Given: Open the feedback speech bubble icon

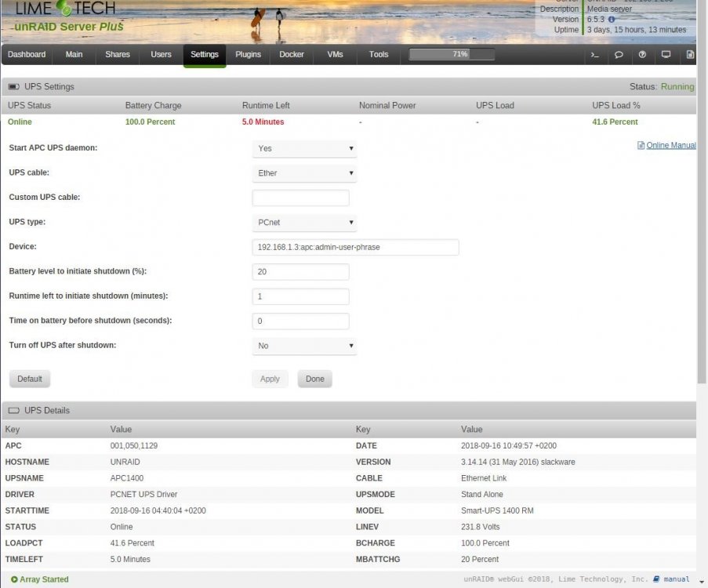Looking at the screenshot, I should 619,55.
